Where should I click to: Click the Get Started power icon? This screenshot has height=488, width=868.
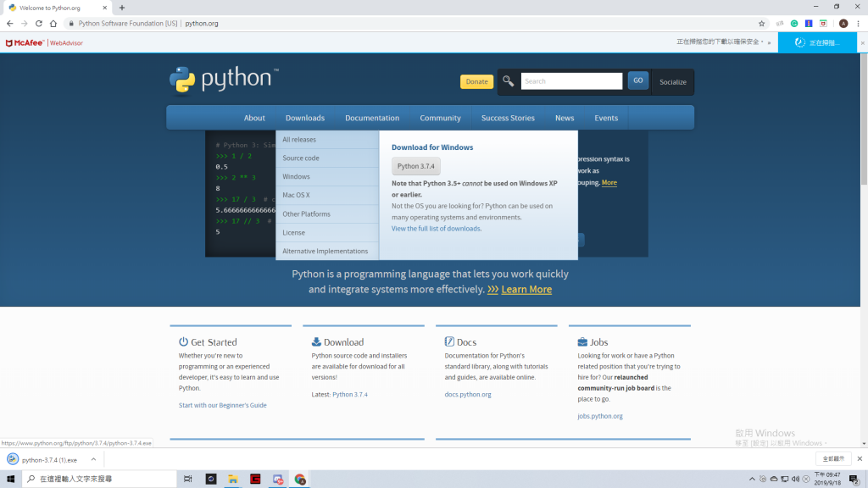[183, 341]
